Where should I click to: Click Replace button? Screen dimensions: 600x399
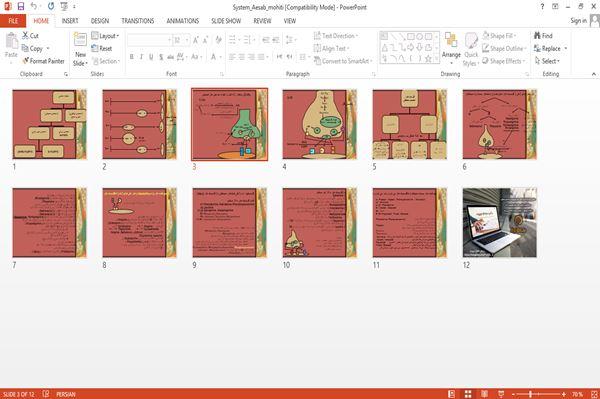[x=548, y=48]
